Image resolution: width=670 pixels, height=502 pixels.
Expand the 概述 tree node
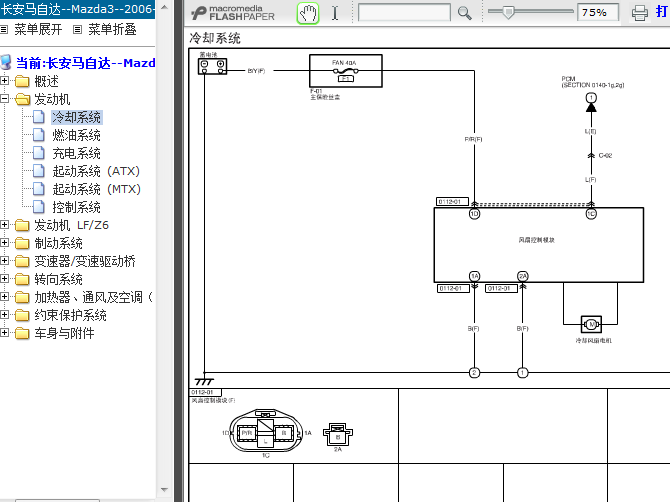5,80
